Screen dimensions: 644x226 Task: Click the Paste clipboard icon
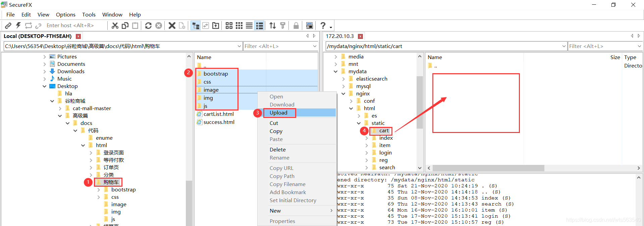pyautogui.click(x=135, y=26)
